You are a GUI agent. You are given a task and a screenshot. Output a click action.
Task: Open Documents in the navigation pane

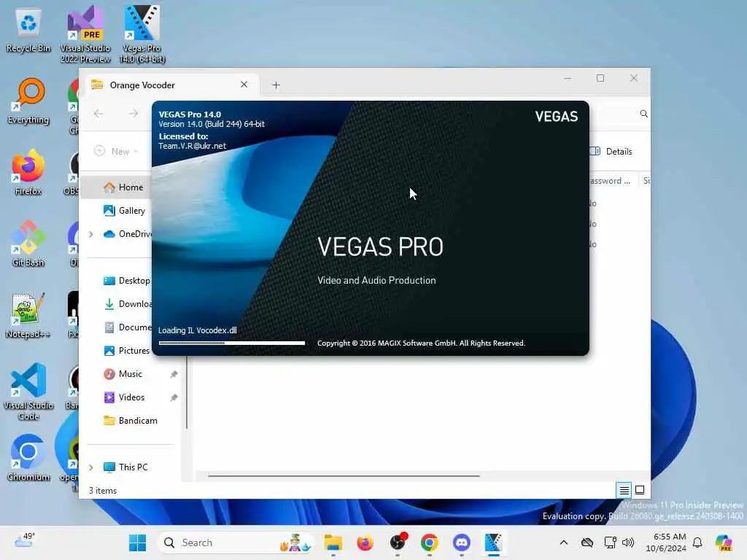[x=128, y=327]
